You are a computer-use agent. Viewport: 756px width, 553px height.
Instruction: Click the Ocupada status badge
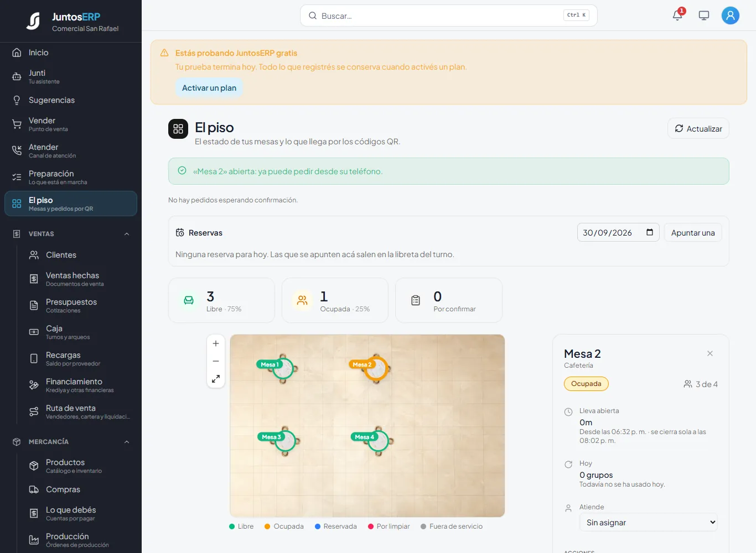pyautogui.click(x=586, y=384)
